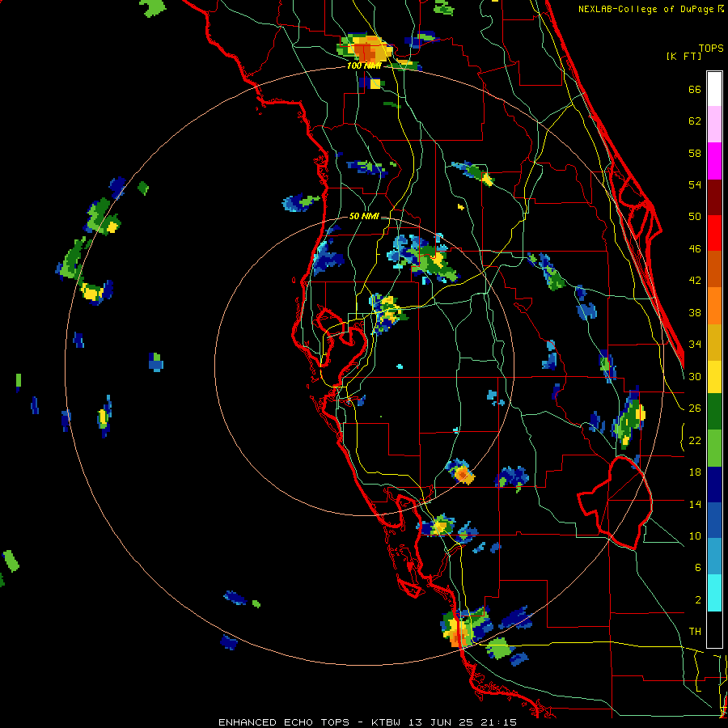The width and height of the screenshot is (728, 728).
Task: Click the navy 14 kft legend swatch
Action: click(x=714, y=485)
